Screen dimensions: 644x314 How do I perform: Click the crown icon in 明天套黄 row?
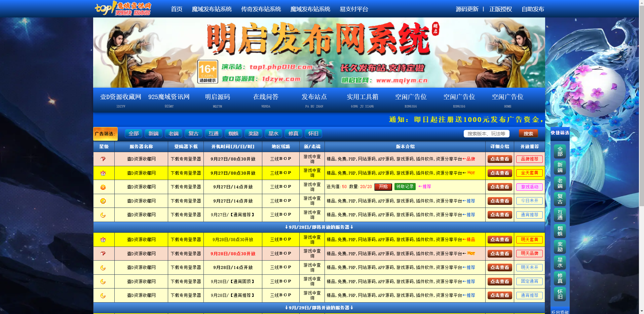103,240
